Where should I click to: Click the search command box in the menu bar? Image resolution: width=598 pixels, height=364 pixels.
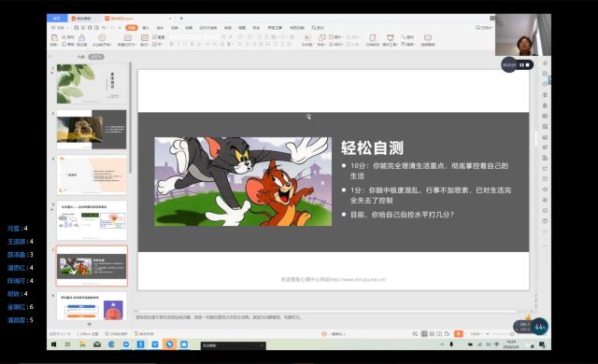pyautogui.click(x=318, y=28)
